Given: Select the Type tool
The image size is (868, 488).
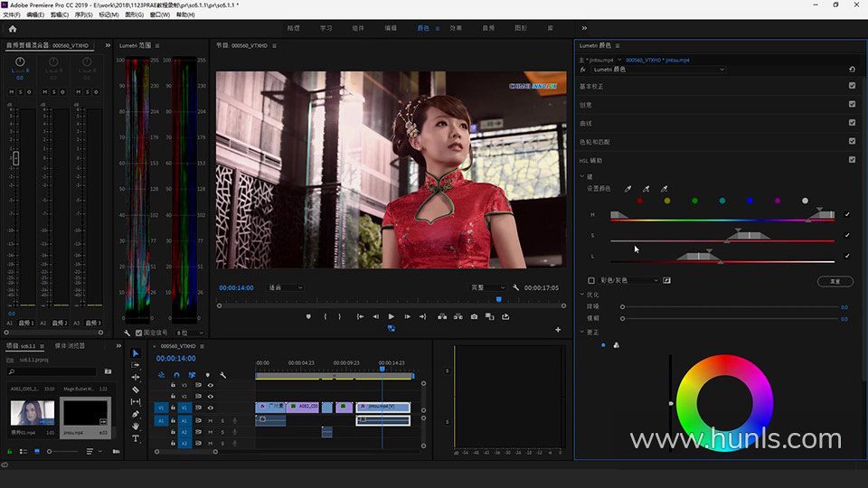Looking at the screenshot, I should pyautogui.click(x=136, y=438).
